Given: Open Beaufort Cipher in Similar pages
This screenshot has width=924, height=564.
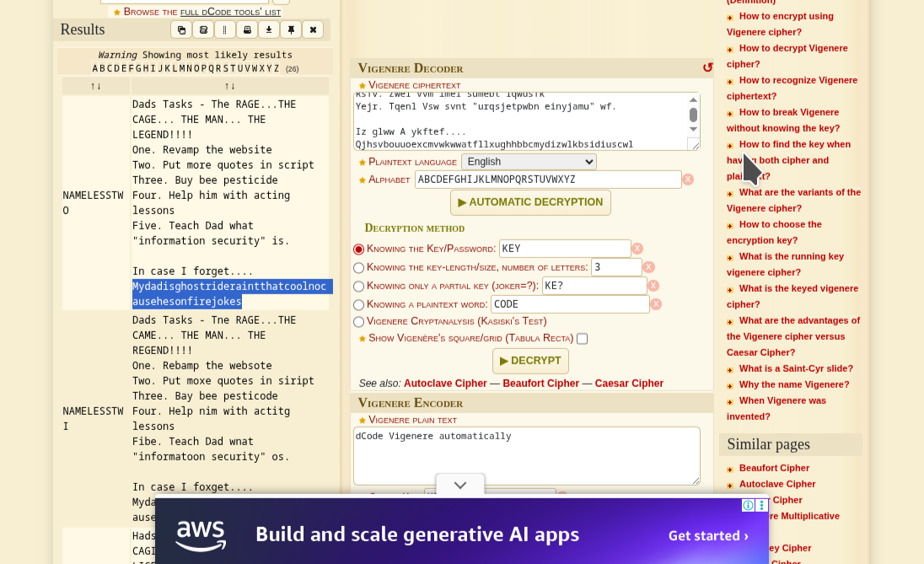Looking at the screenshot, I should tap(774, 468).
